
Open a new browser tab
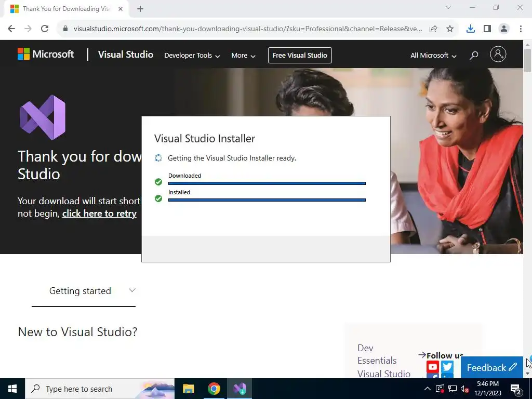pos(140,9)
